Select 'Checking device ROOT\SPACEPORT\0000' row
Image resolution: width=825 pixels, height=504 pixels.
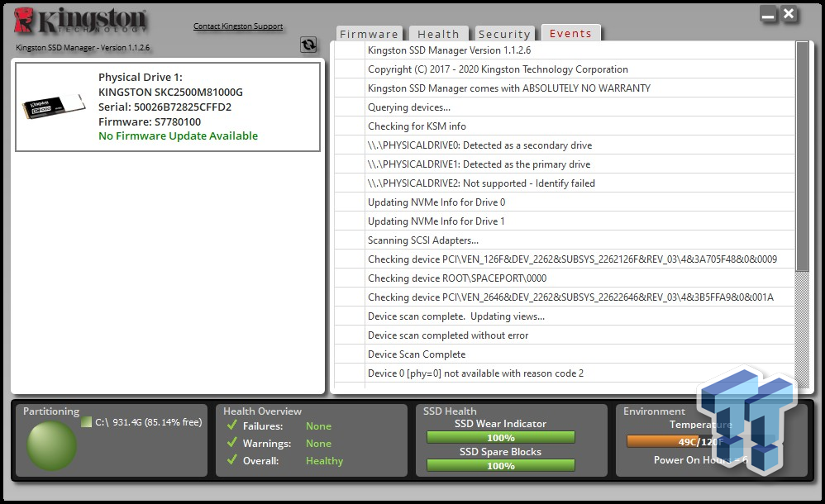coord(565,278)
